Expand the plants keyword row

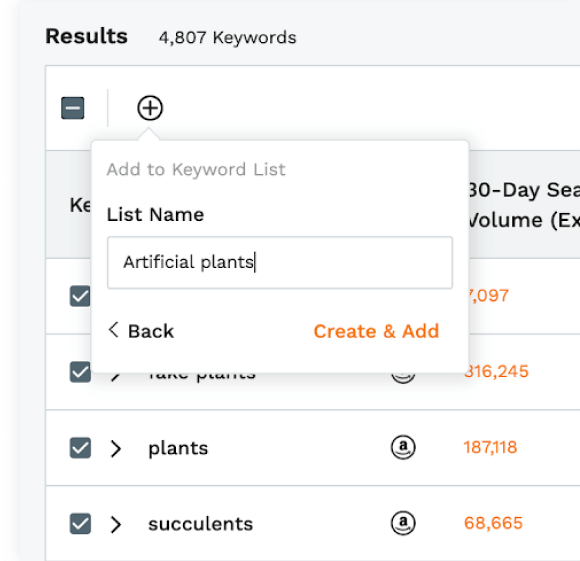click(116, 449)
